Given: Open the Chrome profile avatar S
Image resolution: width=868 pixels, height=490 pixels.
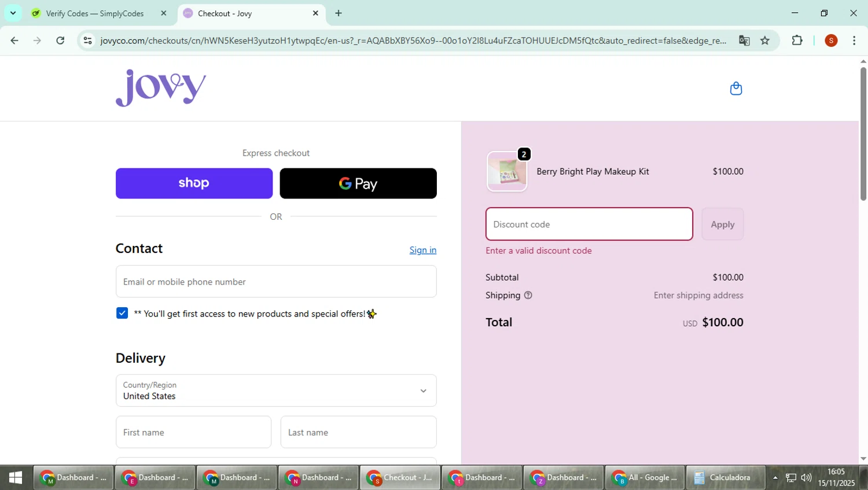Looking at the screenshot, I should pyautogui.click(x=831, y=40).
